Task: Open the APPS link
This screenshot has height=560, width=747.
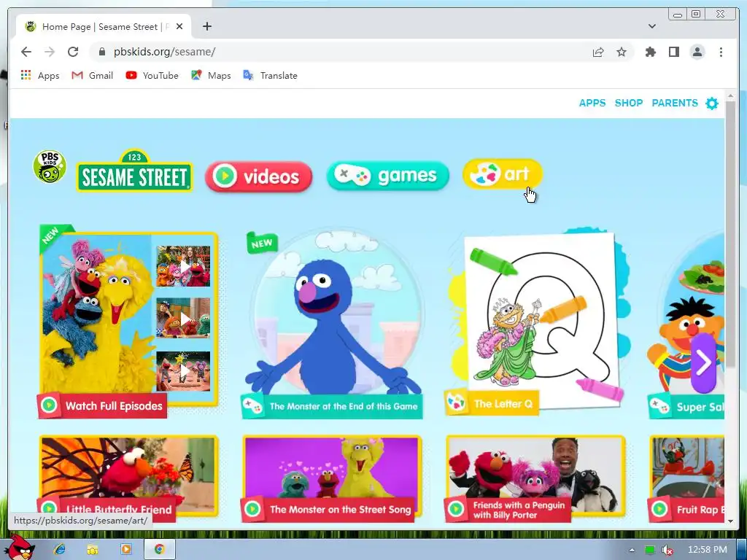Action: coord(592,103)
